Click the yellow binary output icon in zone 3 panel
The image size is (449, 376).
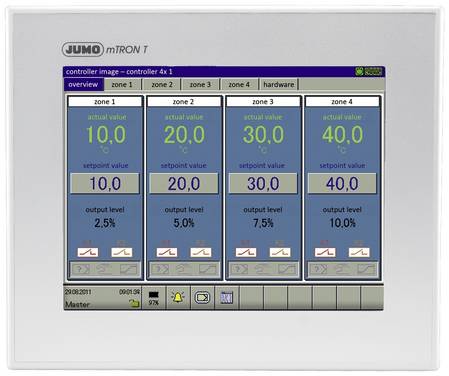(x=280, y=252)
